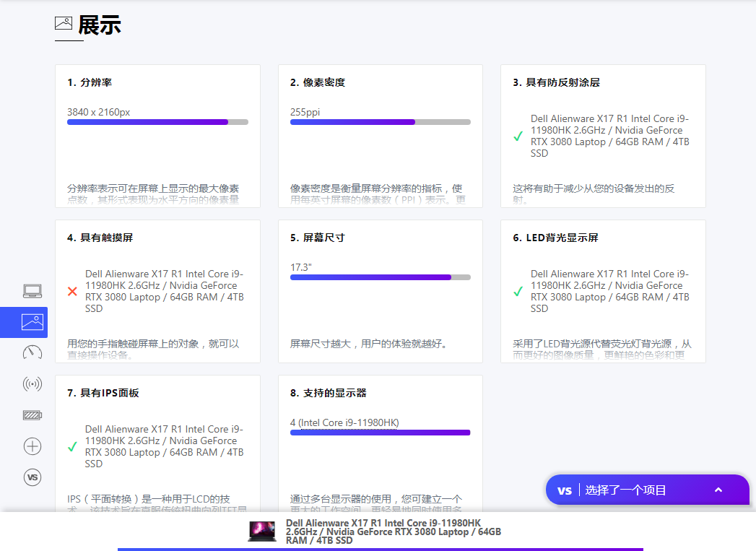Screen dimensions: 756x551
Task: Click the 分辨率 progress bar
Action: pos(157,122)
